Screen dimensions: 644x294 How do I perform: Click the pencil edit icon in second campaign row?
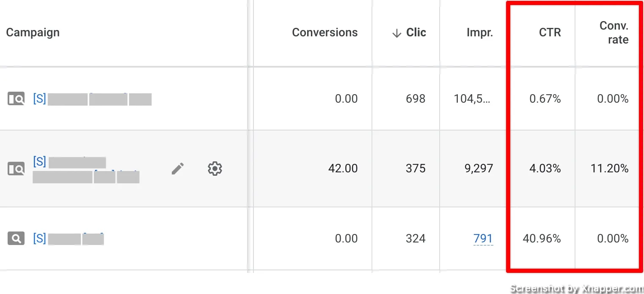pyautogui.click(x=178, y=169)
